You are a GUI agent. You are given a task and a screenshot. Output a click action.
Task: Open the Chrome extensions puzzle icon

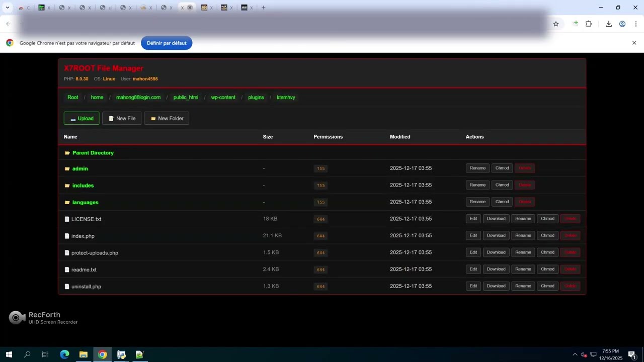pyautogui.click(x=589, y=24)
